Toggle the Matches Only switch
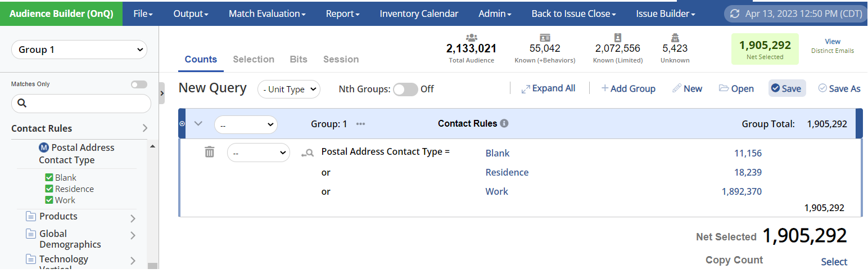The image size is (868, 273). (138, 84)
